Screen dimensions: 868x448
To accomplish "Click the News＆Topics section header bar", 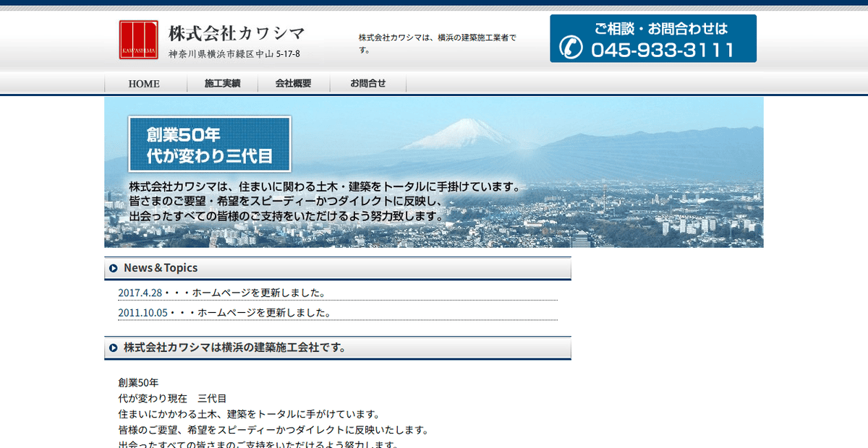I will (336, 267).
